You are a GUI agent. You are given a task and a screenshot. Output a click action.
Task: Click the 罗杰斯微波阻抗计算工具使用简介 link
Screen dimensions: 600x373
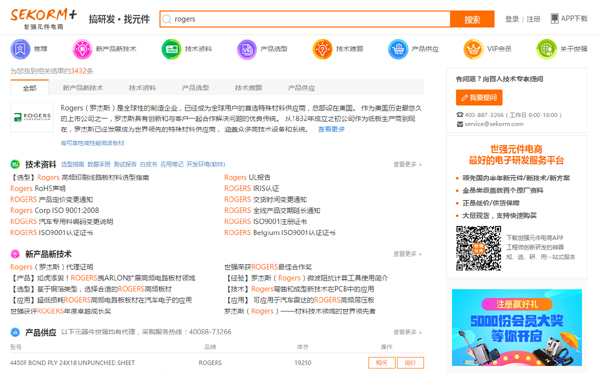click(x=307, y=278)
